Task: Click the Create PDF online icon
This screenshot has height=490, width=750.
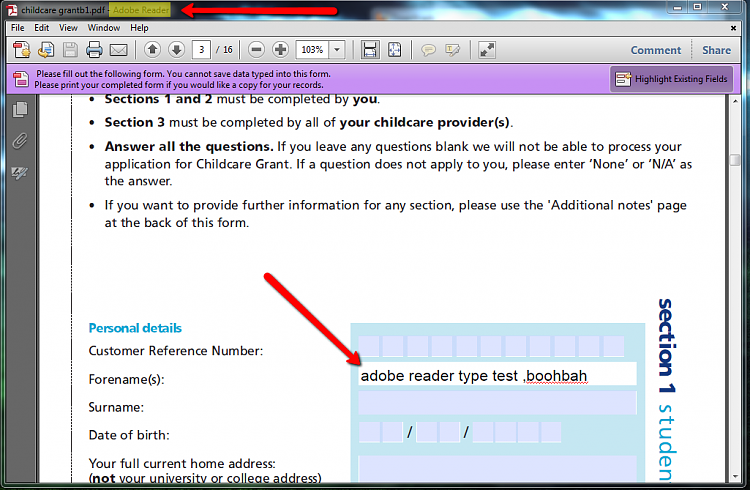Action: (21, 50)
